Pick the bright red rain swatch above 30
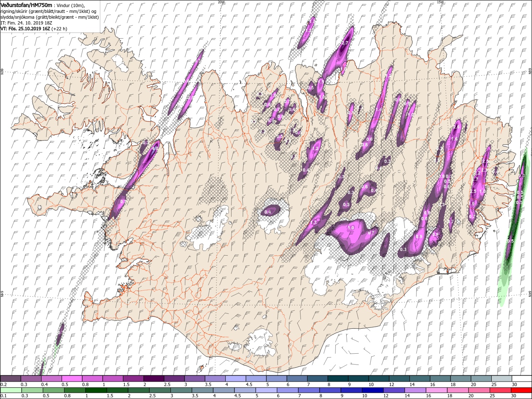532x399 pixels. coord(521,390)
